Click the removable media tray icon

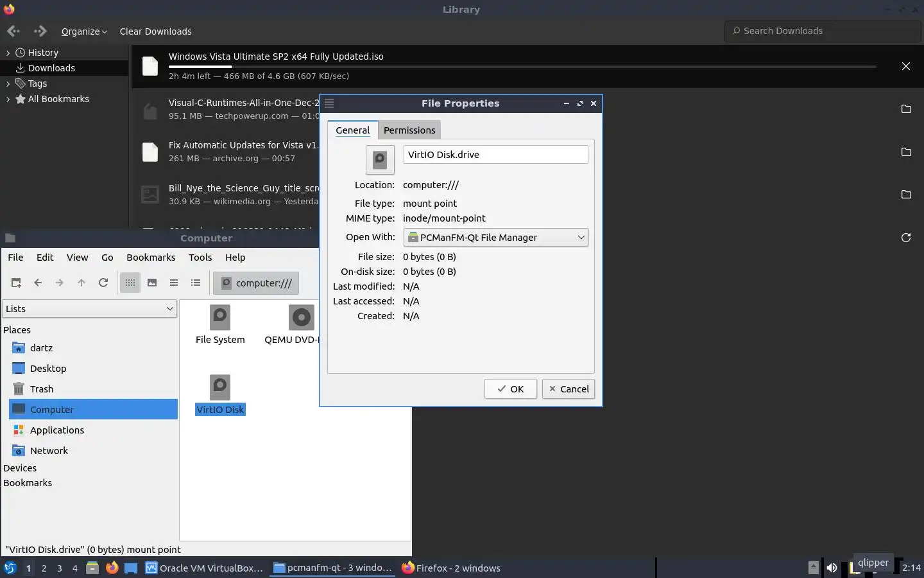[x=813, y=568]
